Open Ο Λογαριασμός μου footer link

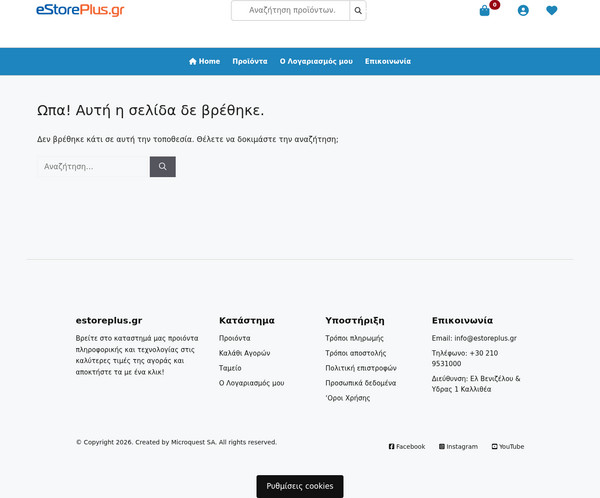pos(251,383)
